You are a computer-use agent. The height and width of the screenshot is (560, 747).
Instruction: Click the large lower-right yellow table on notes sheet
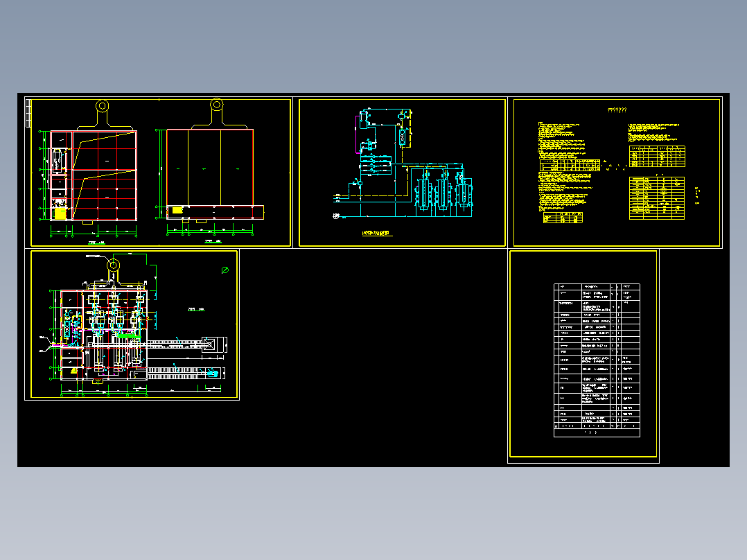[656, 198]
